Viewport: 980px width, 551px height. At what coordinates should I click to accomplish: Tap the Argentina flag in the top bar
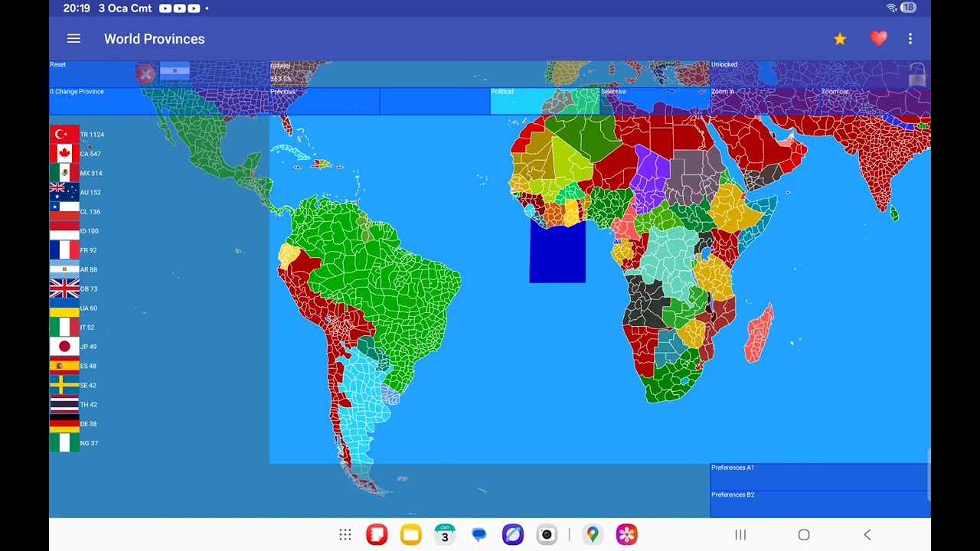(x=175, y=71)
